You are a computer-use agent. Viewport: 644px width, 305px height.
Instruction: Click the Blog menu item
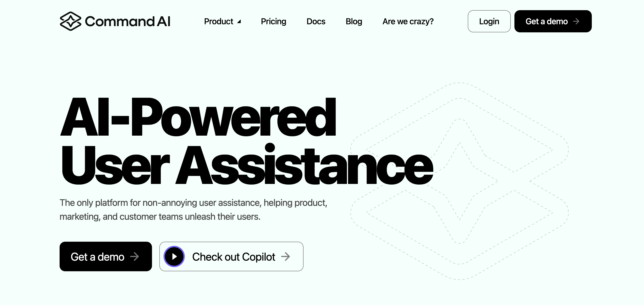353,21
